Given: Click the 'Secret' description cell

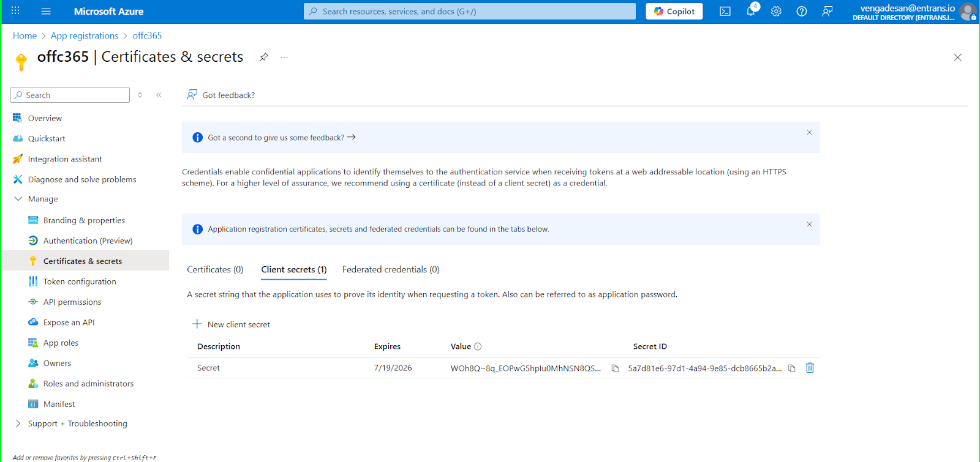Looking at the screenshot, I should click(x=208, y=368).
